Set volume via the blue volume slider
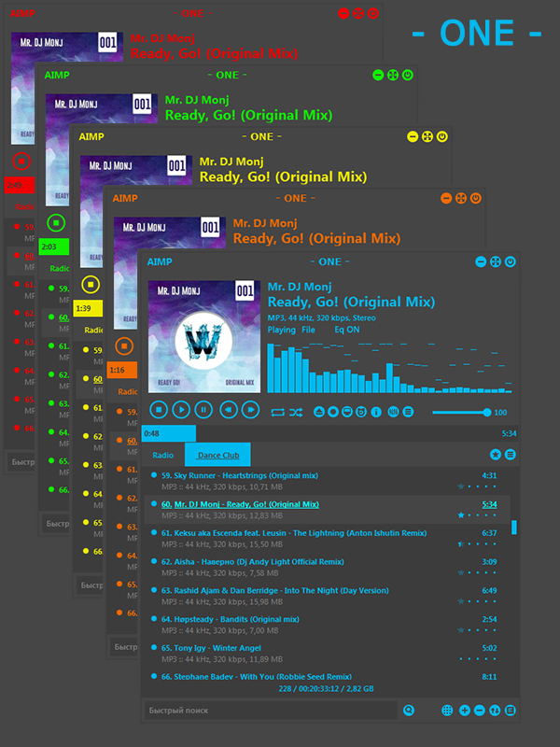 click(x=461, y=413)
